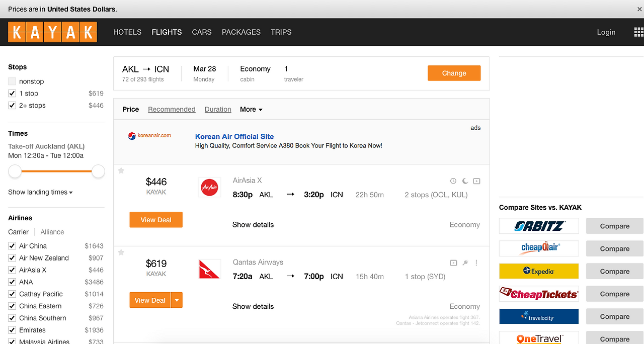Viewport: 644px width, 344px height.
Task: Open the Qantas View Deal dropdown arrow
Action: [177, 300]
